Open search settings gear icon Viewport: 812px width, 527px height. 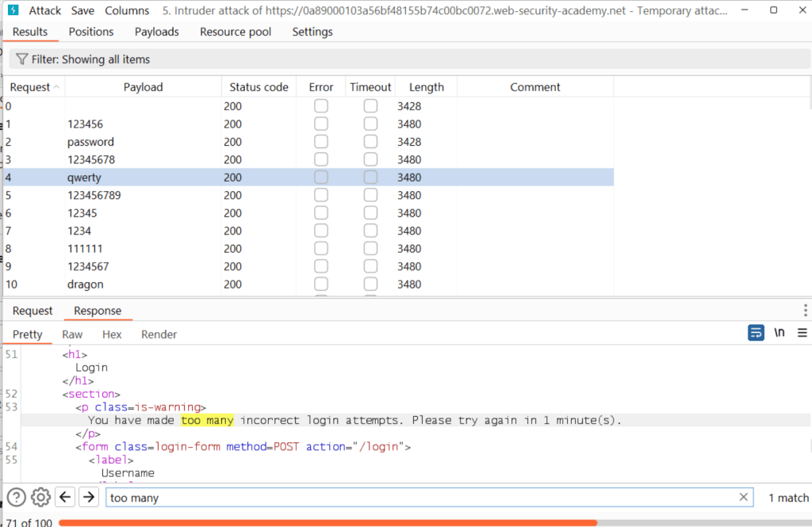40,498
